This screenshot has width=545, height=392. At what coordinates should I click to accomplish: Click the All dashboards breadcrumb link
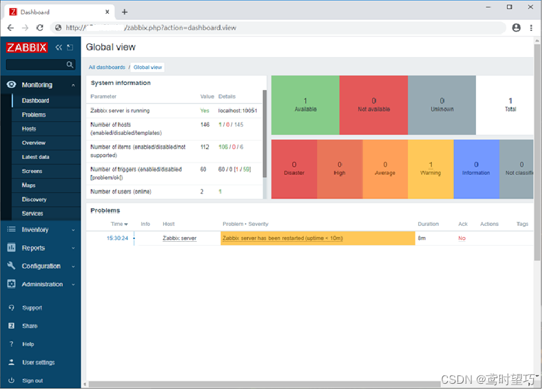(107, 68)
